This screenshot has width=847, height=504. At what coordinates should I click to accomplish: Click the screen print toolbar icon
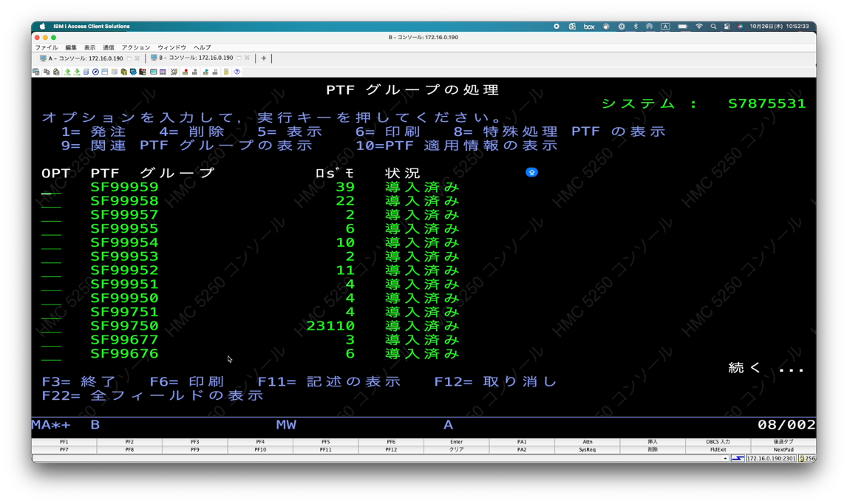[35, 72]
